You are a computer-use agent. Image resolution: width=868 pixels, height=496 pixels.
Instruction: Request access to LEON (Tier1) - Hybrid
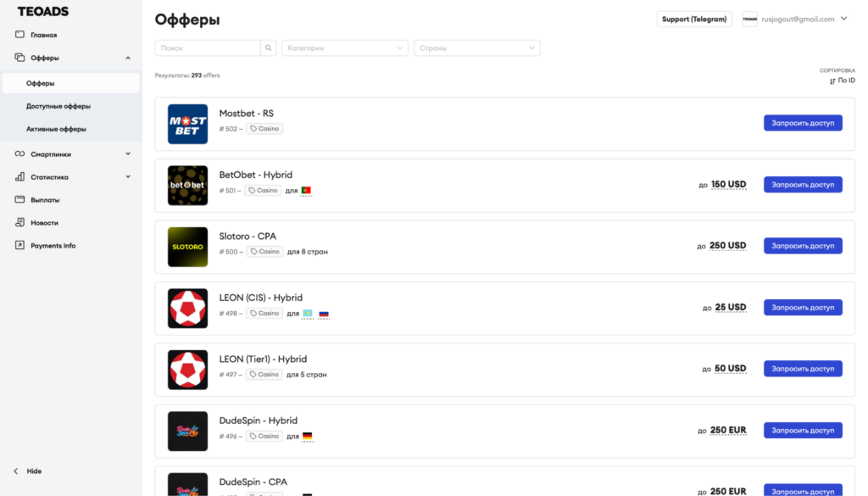[803, 369]
